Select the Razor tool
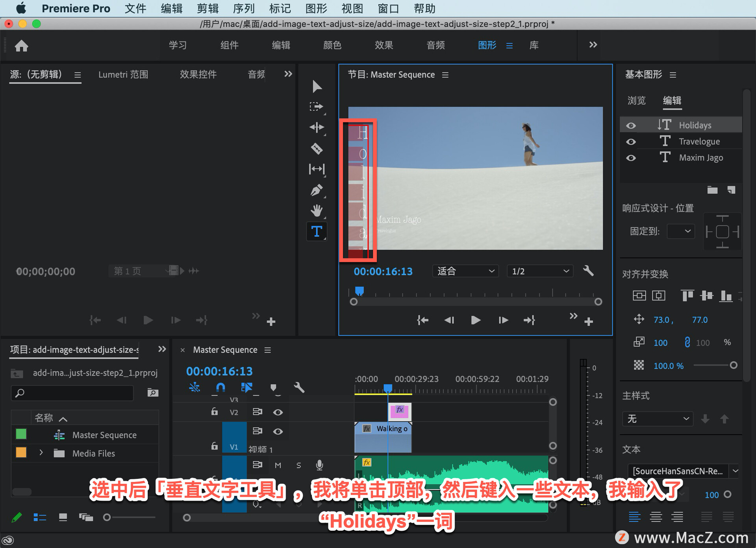 tap(317, 148)
